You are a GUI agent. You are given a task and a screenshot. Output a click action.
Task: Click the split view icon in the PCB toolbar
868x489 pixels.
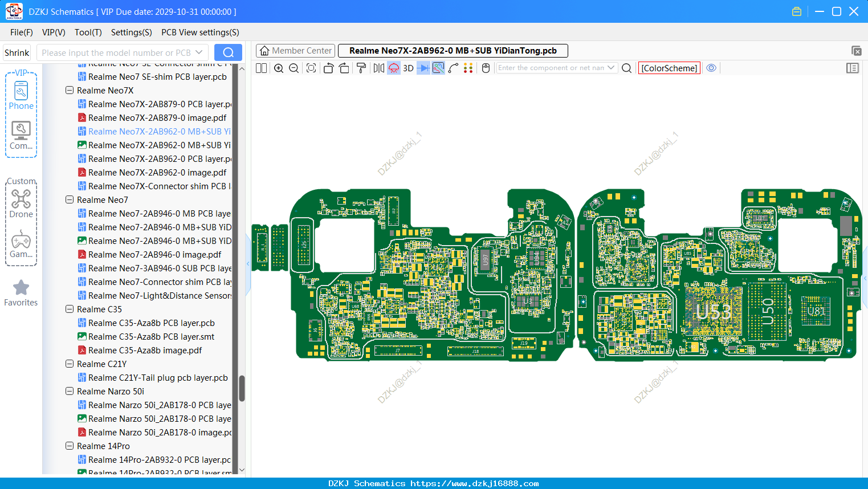tap(261, 68)
